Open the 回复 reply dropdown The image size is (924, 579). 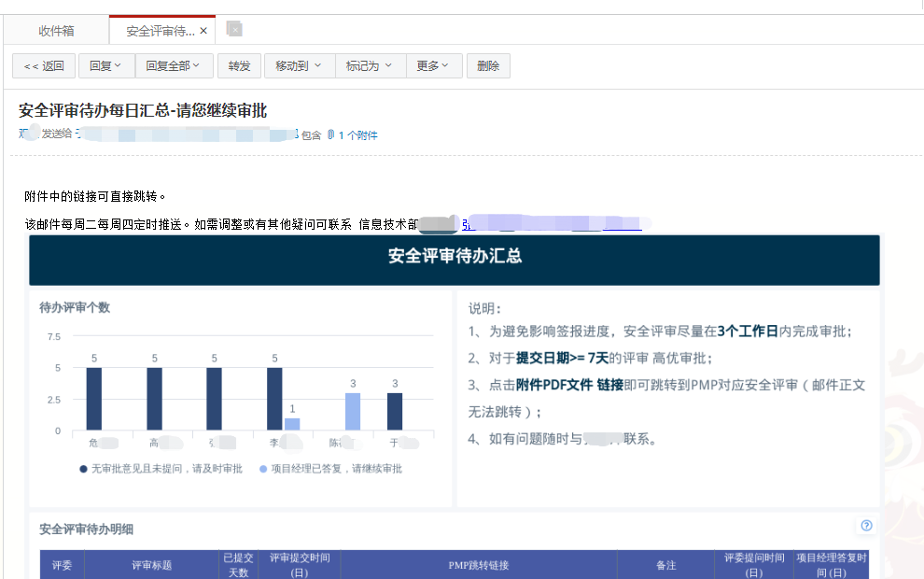105,66
